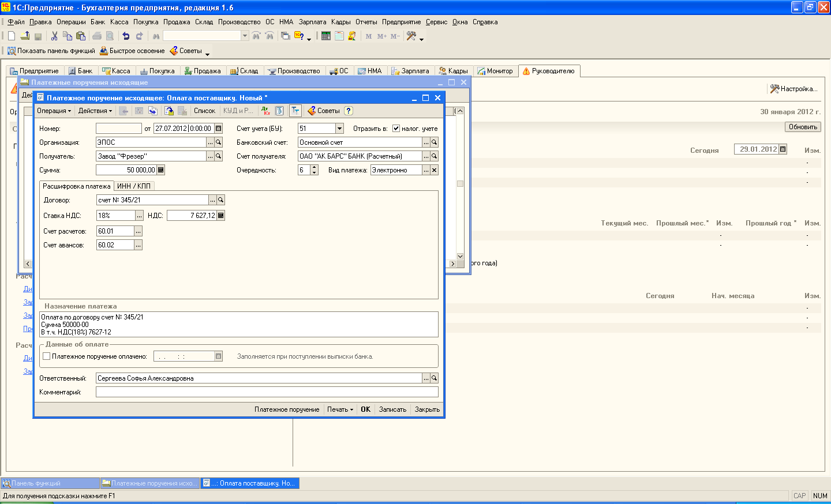Image resolution: width=831 pixels, height=504 pixels.
Task: Click the redo arrow icon
Action: pos(139,36)
